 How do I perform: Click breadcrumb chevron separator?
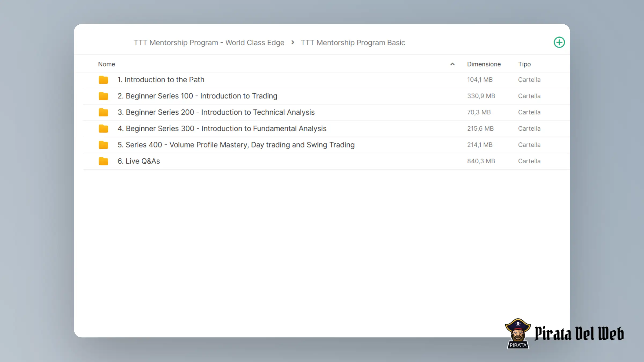pyautogui.click(x=293, y=42)
